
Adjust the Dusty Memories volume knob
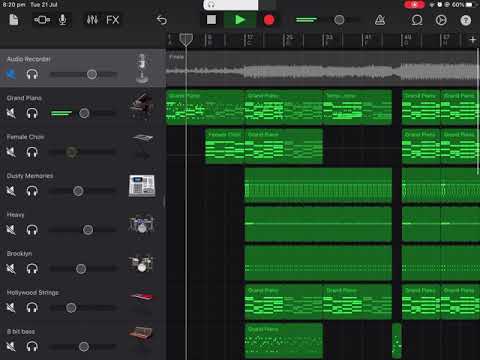(78, 191)
